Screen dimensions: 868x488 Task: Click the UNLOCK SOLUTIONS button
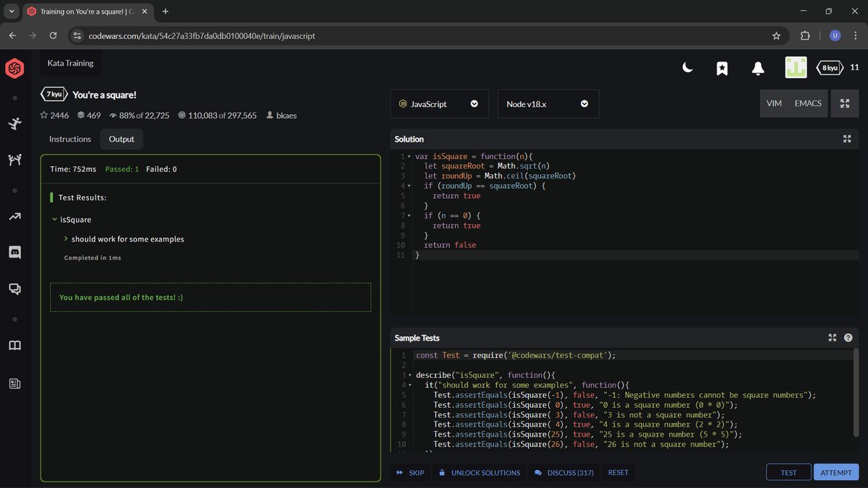pyautogui.click(x=480, y=472)
